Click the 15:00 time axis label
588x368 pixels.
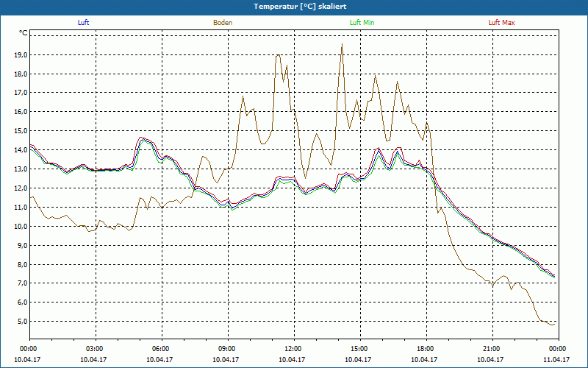coord(360,349)
